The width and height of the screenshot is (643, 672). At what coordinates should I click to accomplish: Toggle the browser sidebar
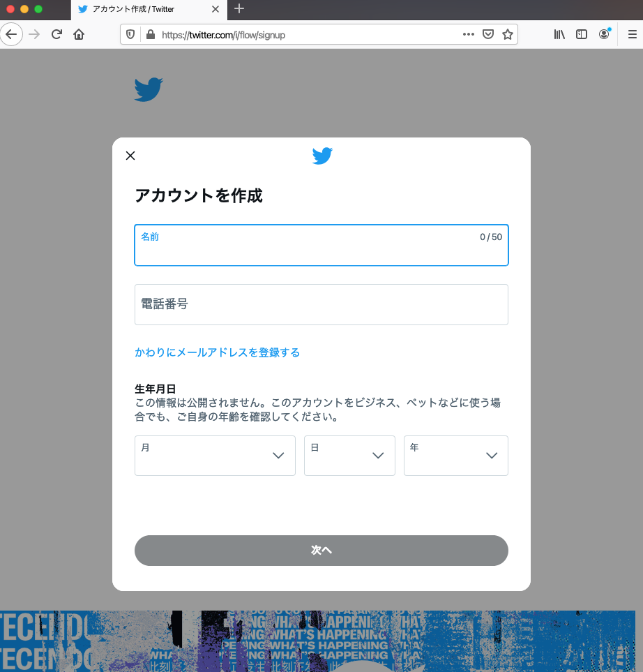pyautogui.click(x=582, y=34)
